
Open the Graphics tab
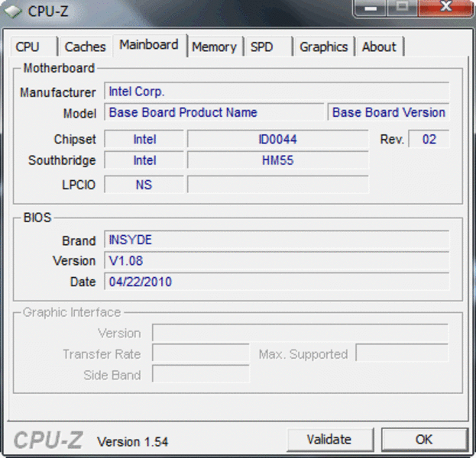[324, 47]
